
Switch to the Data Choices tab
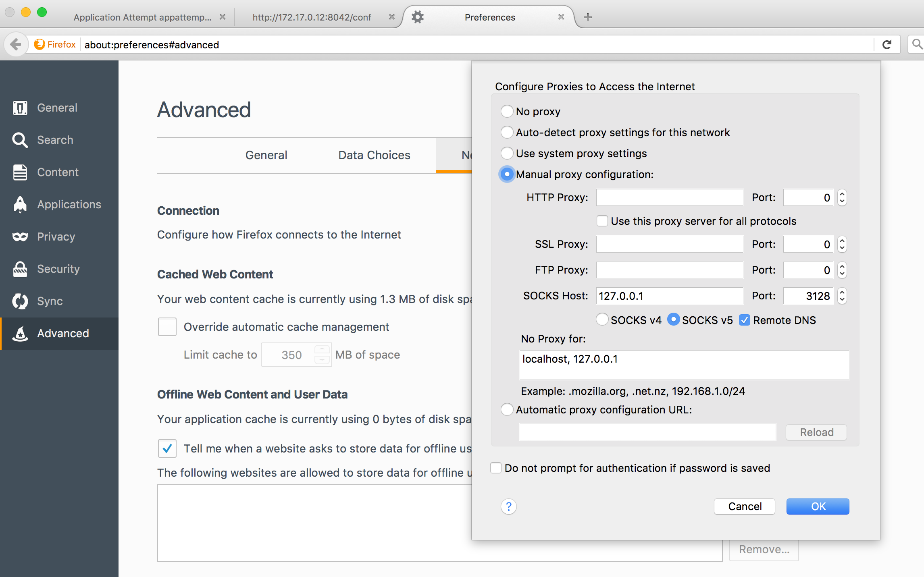pos(374,155)
